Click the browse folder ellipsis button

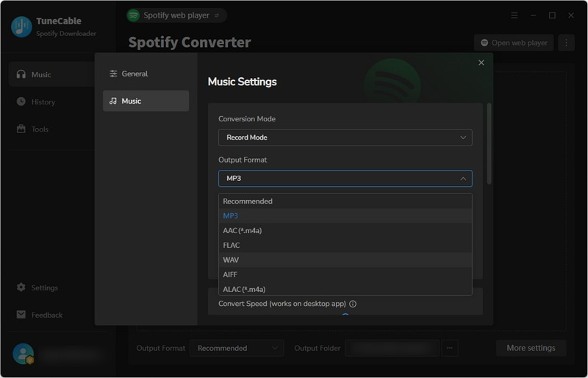[x=450, y=348]
